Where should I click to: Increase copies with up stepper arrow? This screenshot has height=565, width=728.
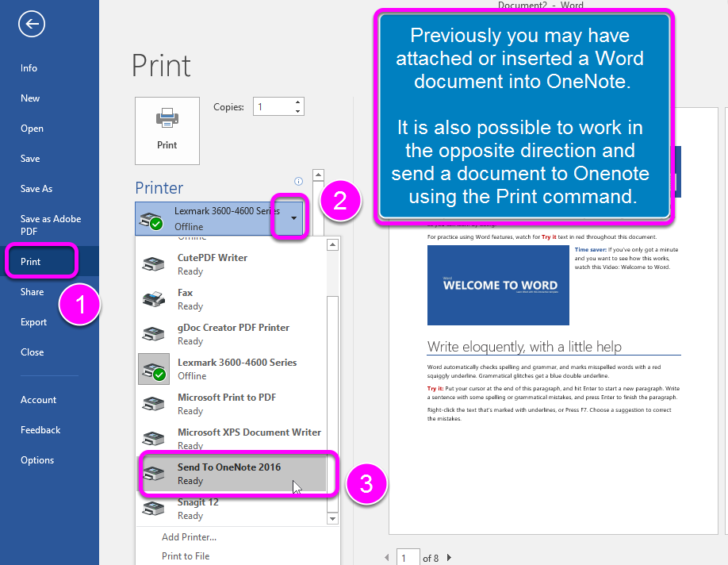297,102
